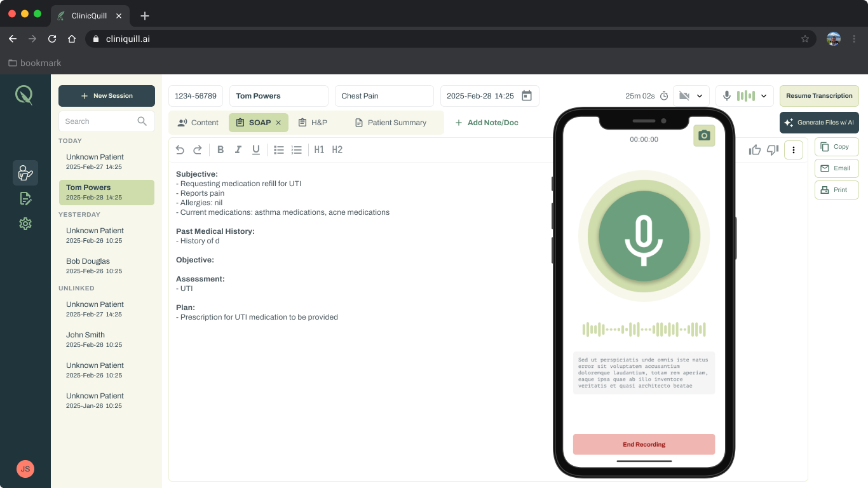
Task: Tap the camera icon on the phone recorder
Action: [703, 135]
